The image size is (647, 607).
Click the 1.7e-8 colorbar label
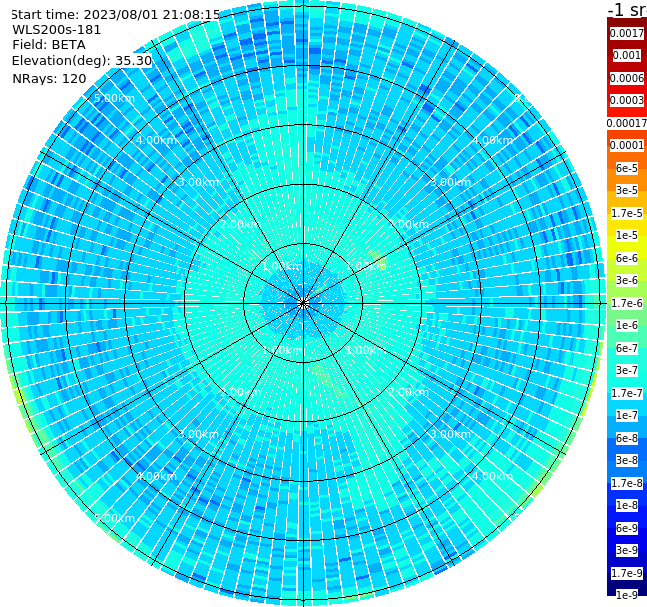[627, 483]
